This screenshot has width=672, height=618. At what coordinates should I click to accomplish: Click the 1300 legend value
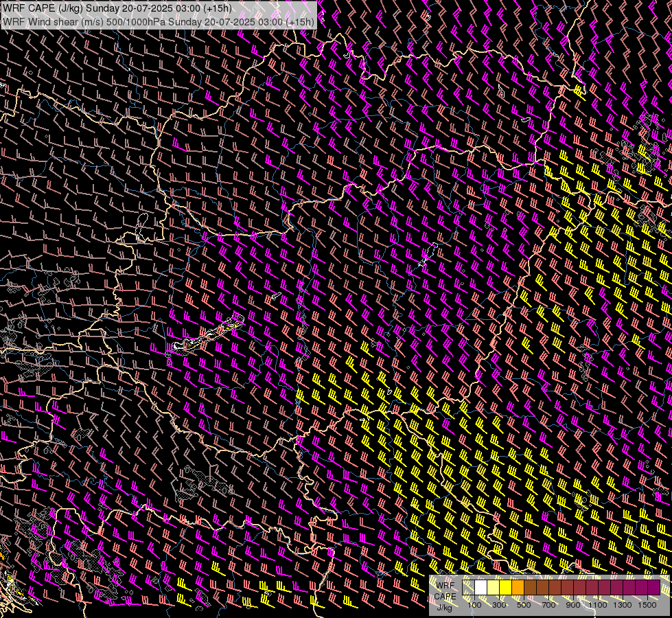pyautogui.click(x=623, y=605)
